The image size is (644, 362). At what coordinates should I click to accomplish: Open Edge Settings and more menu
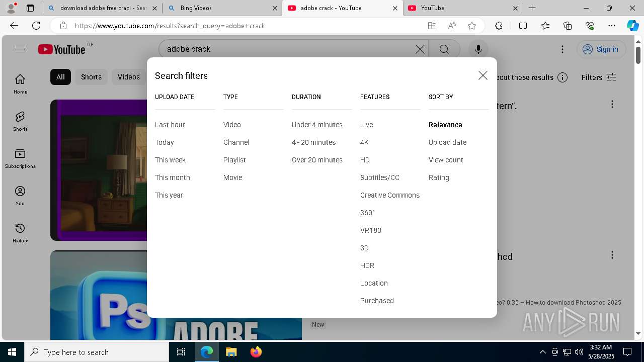click(x=612, y=26)
